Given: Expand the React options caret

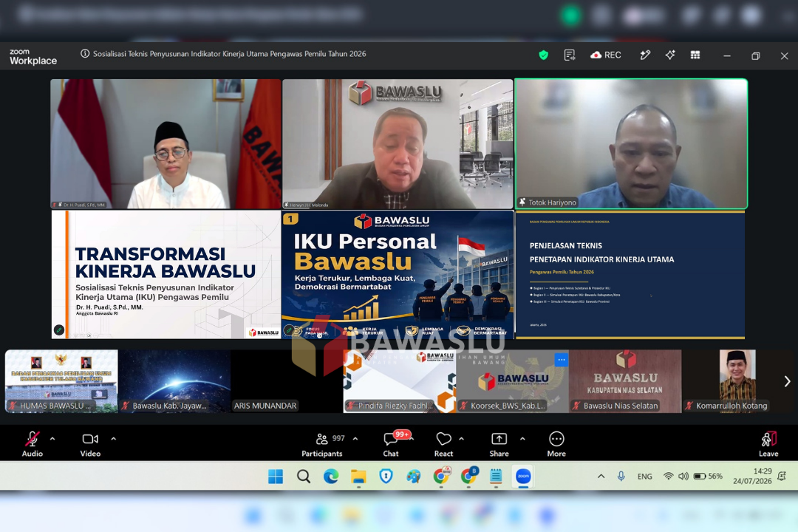Looking at the screenshot, I should 462,438.
